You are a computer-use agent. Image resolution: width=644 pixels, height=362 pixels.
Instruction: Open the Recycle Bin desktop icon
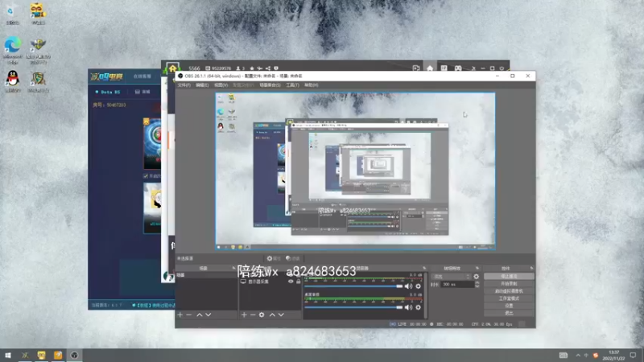pyautogui.click(x=13, y=14)
